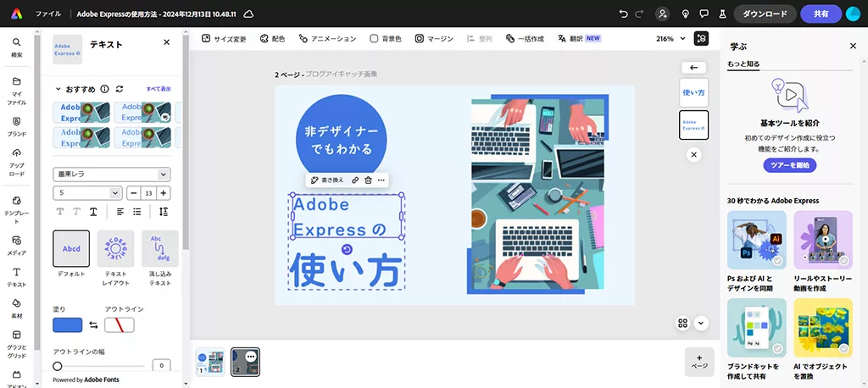Click the link icon on floating toolbar
The width and height of the screenshot is (868, 388).
(355, 180)
